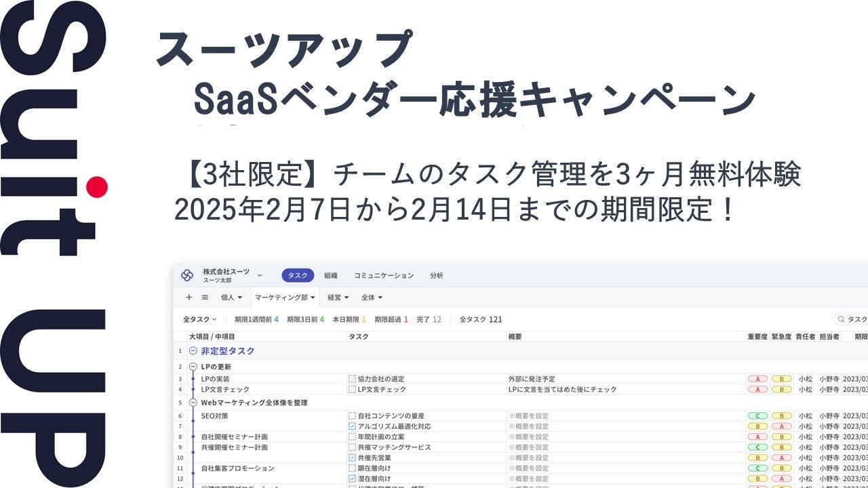This screenshot has width=868, height=488.
Task: Click the 概要 column header
Action: pyautogui.click(x=515, y=336)
